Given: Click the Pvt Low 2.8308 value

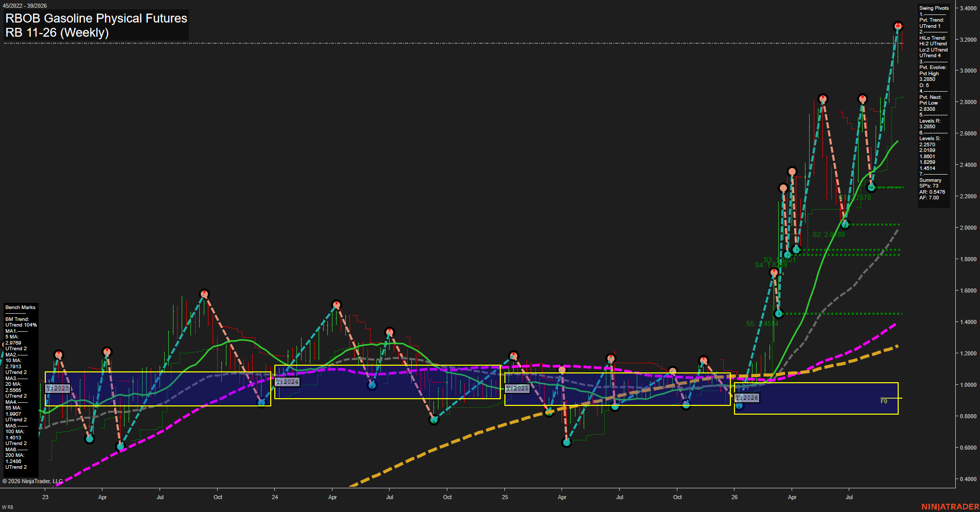Looking at the screenshot, I should click(927, 109).
